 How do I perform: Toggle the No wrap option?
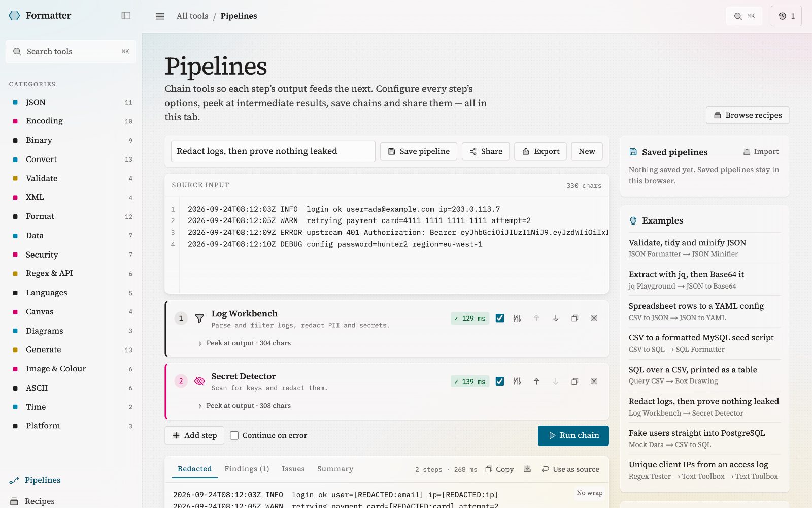(x=589, y=493)
